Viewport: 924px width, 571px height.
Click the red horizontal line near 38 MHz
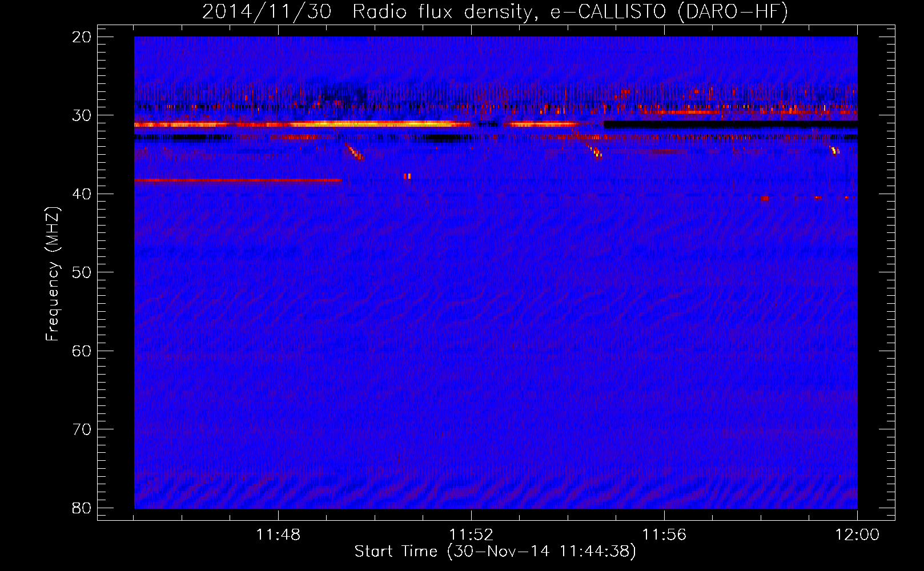tap(238, 180)
